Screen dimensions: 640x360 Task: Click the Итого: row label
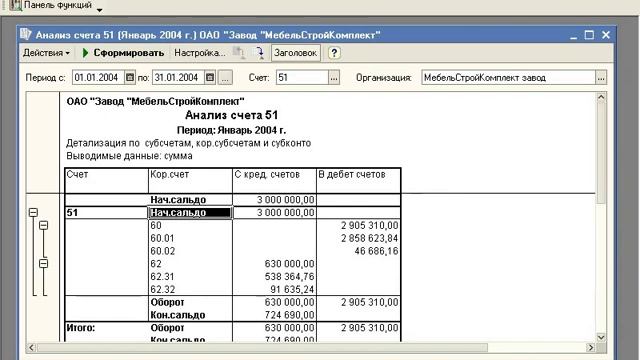coord(81,327)
